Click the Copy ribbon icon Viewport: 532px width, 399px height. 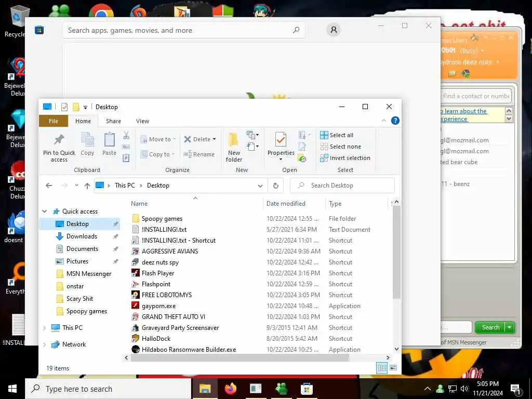pos(87,140)
